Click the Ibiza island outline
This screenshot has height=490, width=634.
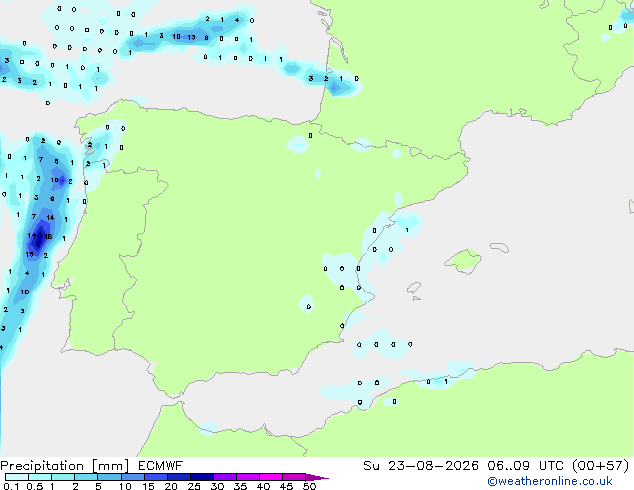coord(414,288)
